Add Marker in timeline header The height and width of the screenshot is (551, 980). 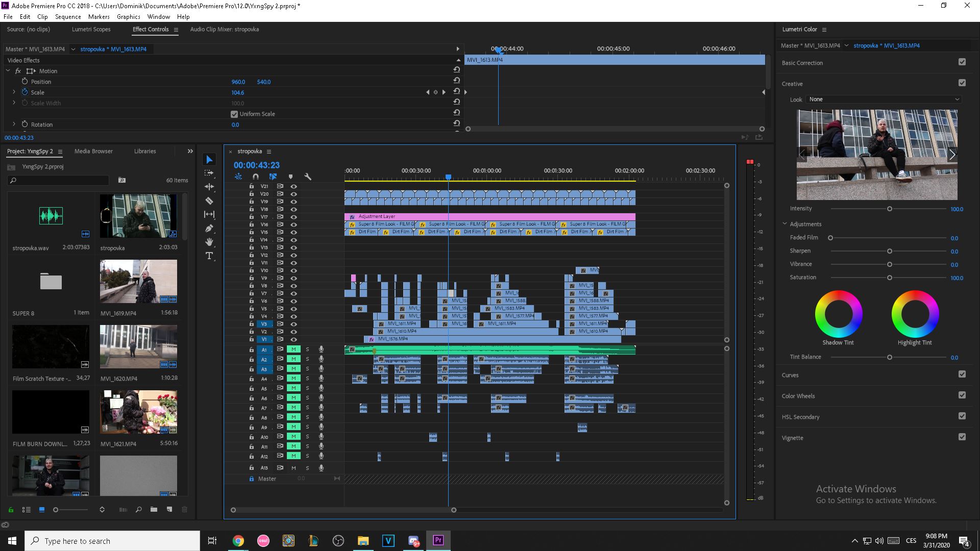290,177
